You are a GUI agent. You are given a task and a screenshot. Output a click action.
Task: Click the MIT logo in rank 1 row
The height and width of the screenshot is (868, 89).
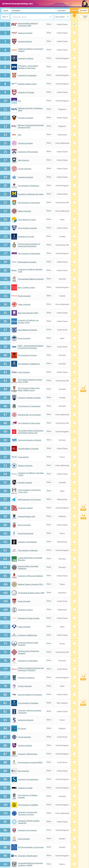[14, 25]
